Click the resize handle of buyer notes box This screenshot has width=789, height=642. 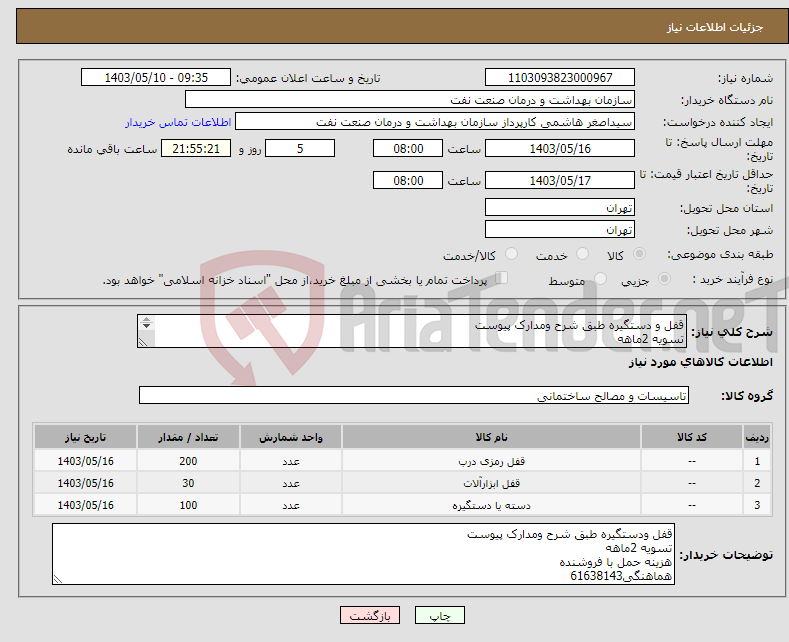[58, 579]
